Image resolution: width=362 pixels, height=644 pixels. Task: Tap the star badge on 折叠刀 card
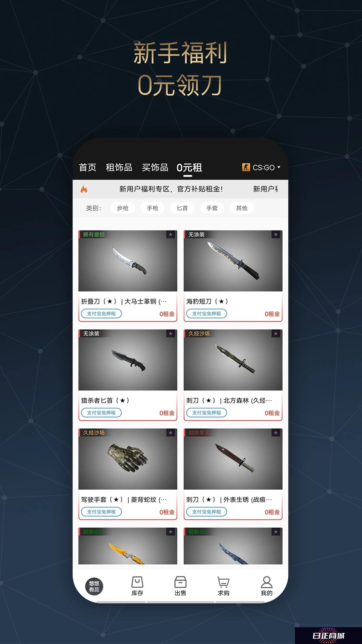171,234
